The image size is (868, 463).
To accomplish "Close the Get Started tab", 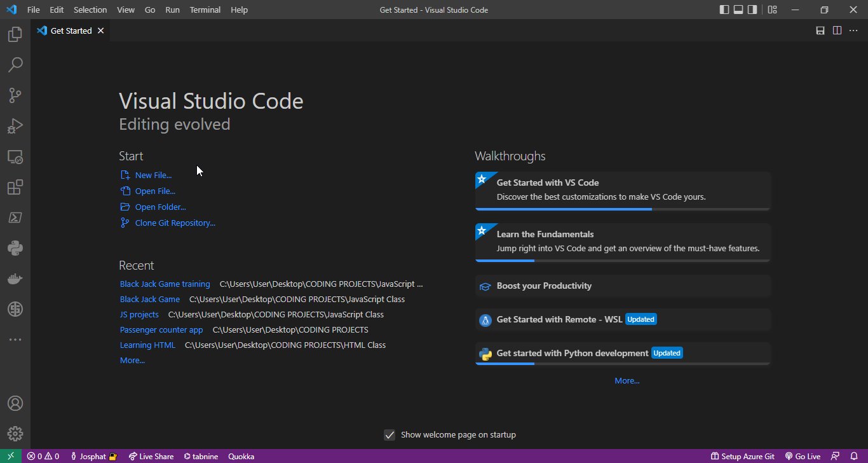I will (100, 31).
